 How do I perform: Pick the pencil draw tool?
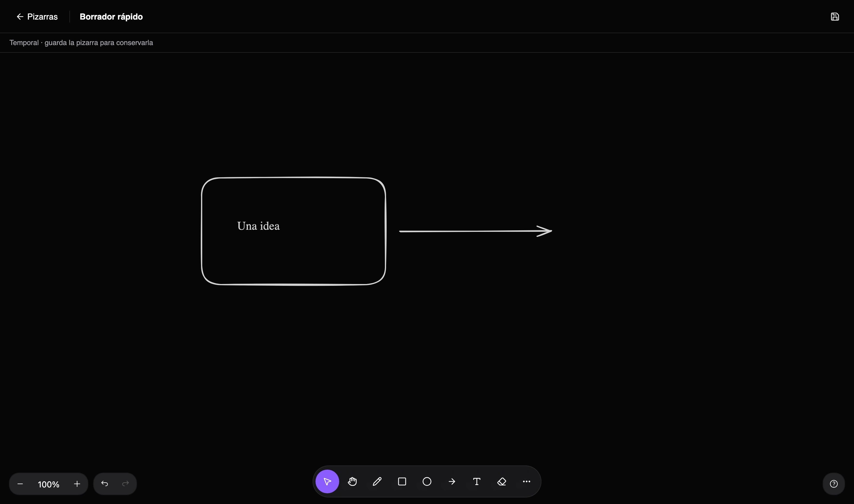(377, 481)
